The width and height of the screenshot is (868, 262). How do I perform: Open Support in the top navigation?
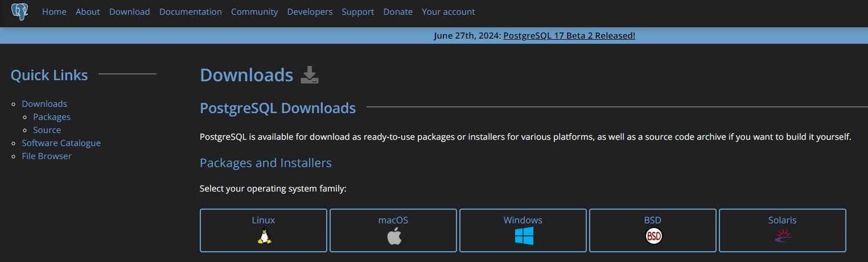[358, 11]
